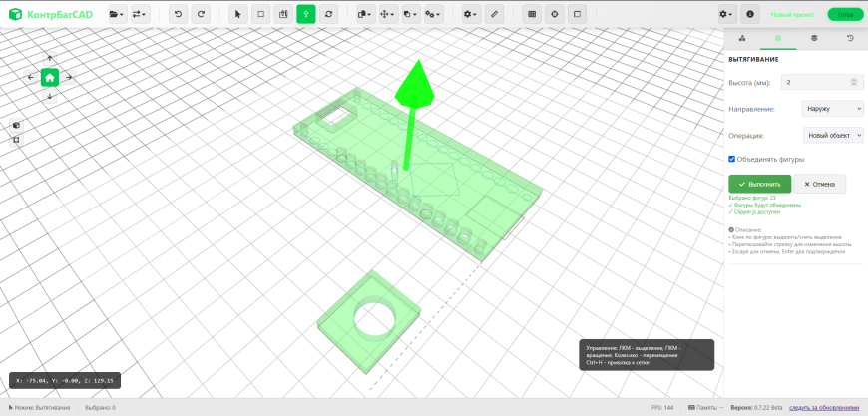Click the Clipper.js доступен message
This screenshot has height=416, width=868.
tap(753, 211)
